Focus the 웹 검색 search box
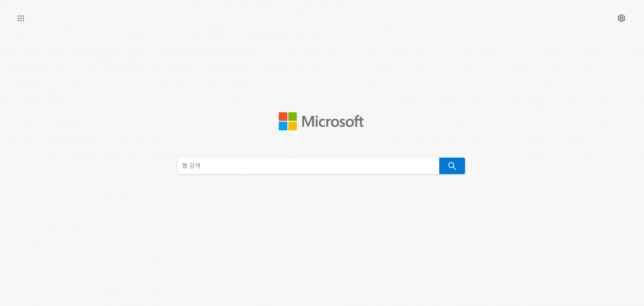 [x=308, y=166]
